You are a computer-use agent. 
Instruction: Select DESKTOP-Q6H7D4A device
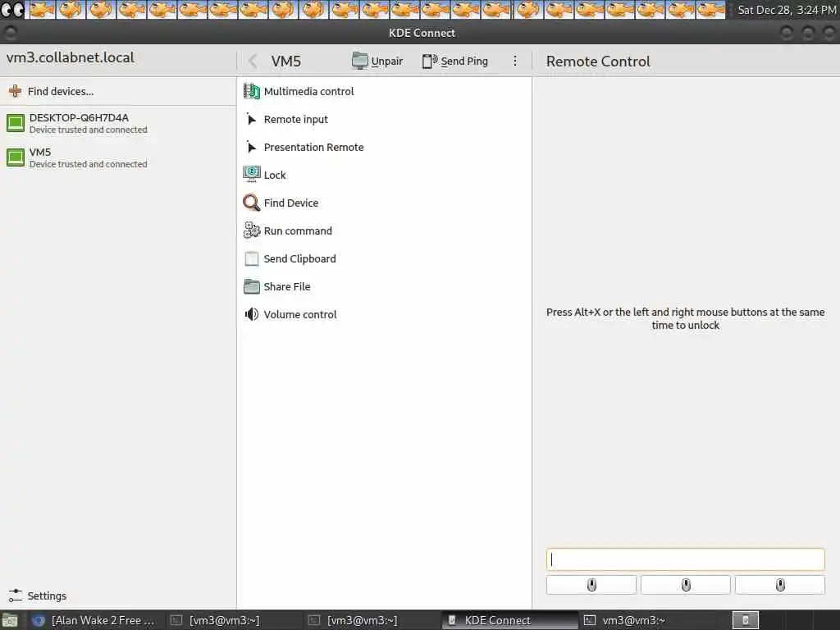(x=118, y=123)
